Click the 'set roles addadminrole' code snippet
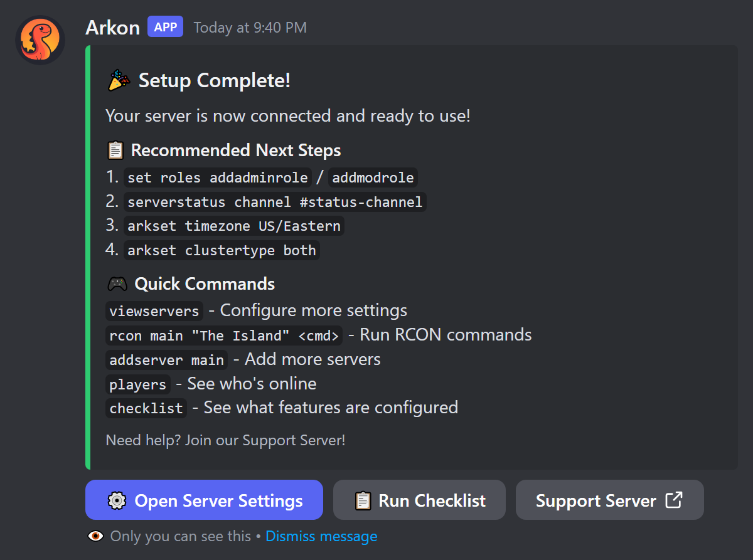 [218, 177]
